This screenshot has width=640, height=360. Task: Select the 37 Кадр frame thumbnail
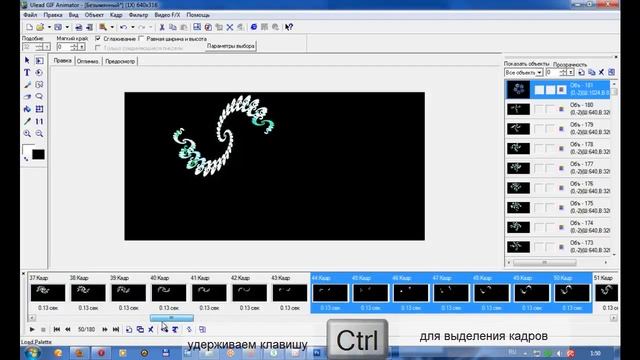point(47,293)
